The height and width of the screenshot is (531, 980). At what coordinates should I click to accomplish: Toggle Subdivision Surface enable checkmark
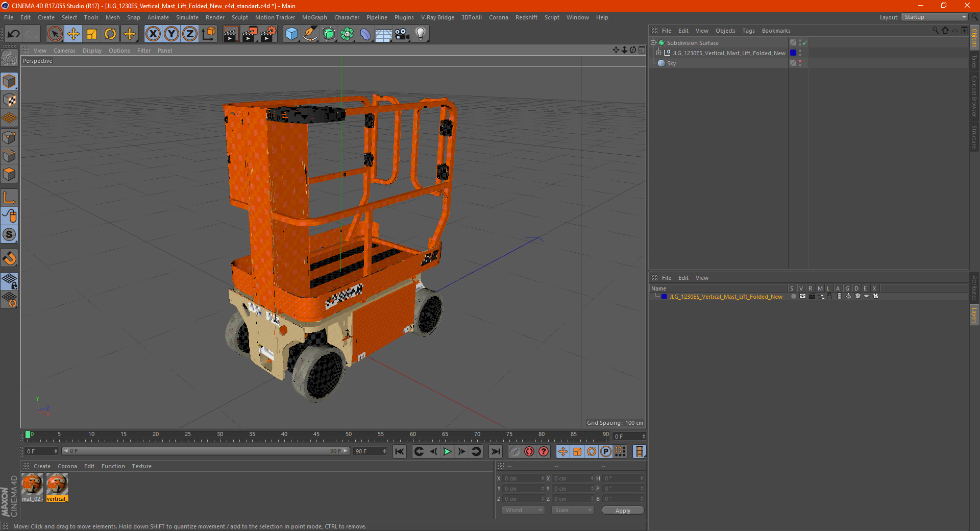tap(805, 43)
